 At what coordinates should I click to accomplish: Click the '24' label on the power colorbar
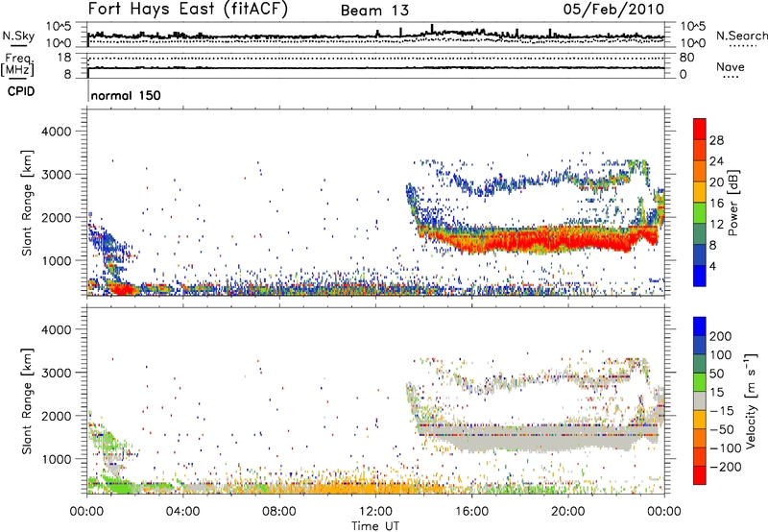[x=716, y=161]
